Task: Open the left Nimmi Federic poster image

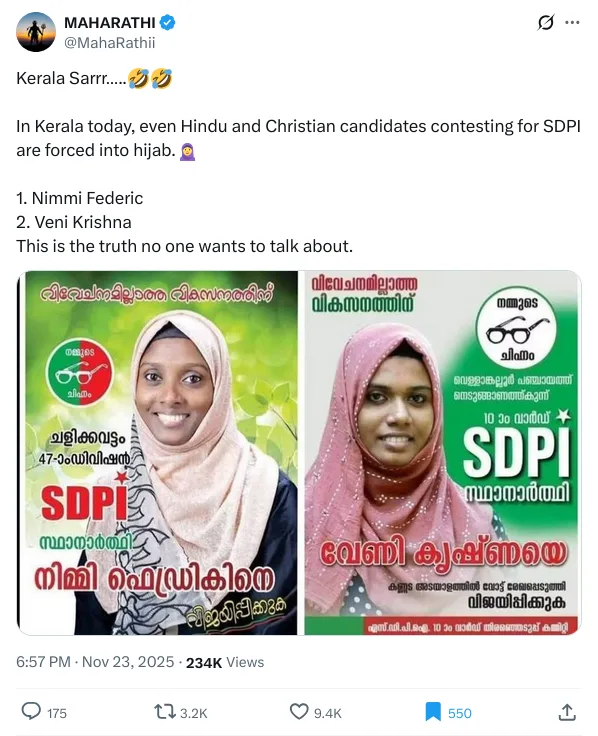Action: [157, 453]
